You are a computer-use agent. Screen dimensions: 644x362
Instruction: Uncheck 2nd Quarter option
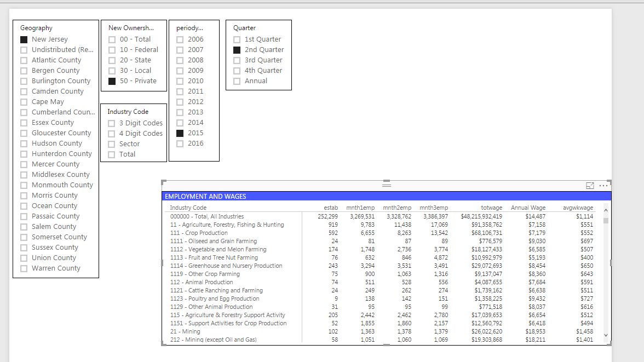tap(237, 50)
